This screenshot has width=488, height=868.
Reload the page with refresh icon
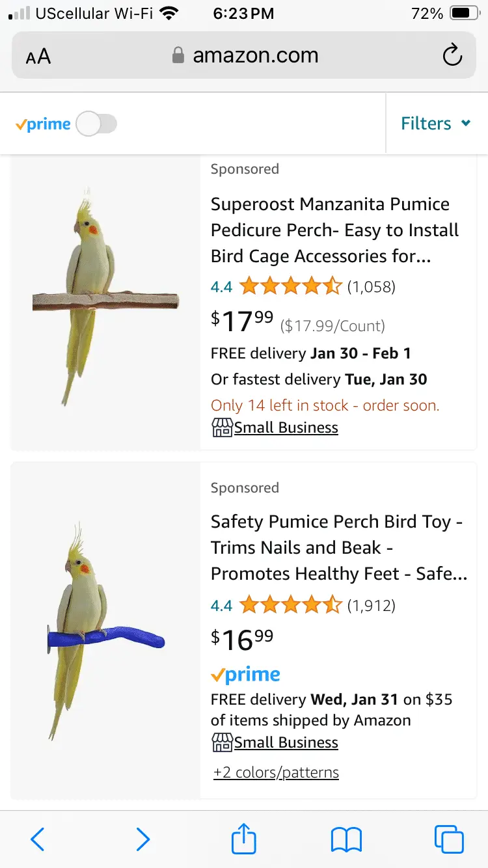(452, 56)
